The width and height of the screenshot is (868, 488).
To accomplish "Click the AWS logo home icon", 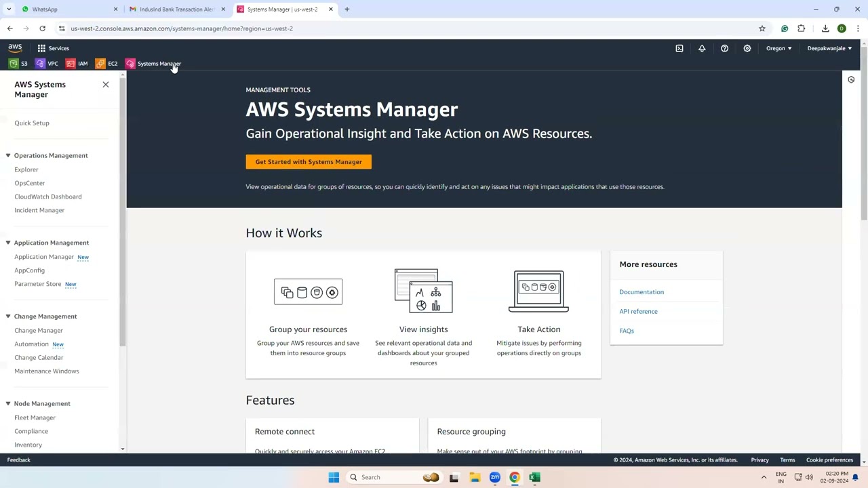I will click(15, 48).
